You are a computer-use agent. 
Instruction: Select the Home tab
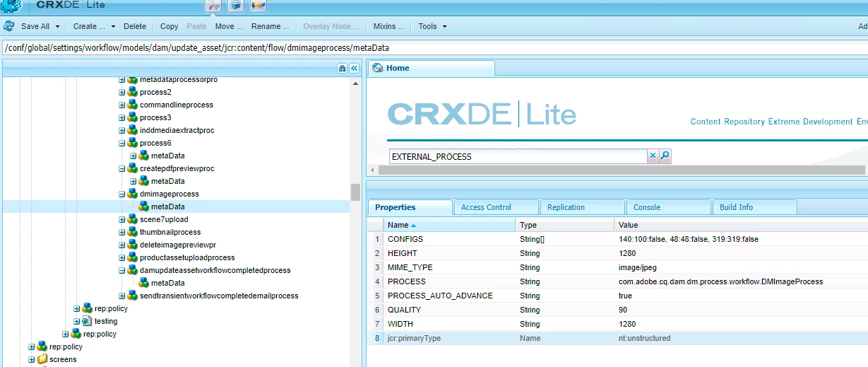click(431, 68)
